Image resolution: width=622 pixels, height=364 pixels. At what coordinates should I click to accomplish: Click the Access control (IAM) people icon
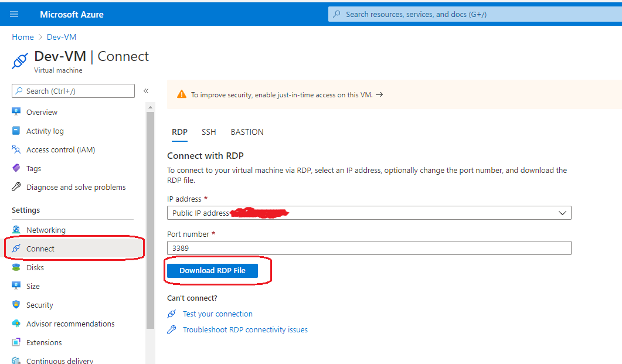(x=16, y=149)
